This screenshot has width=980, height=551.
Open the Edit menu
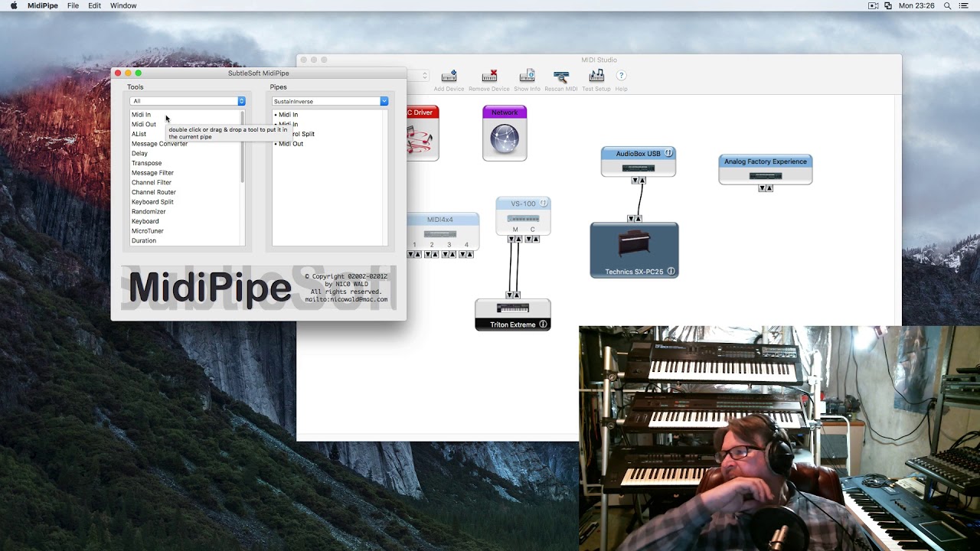94,5
